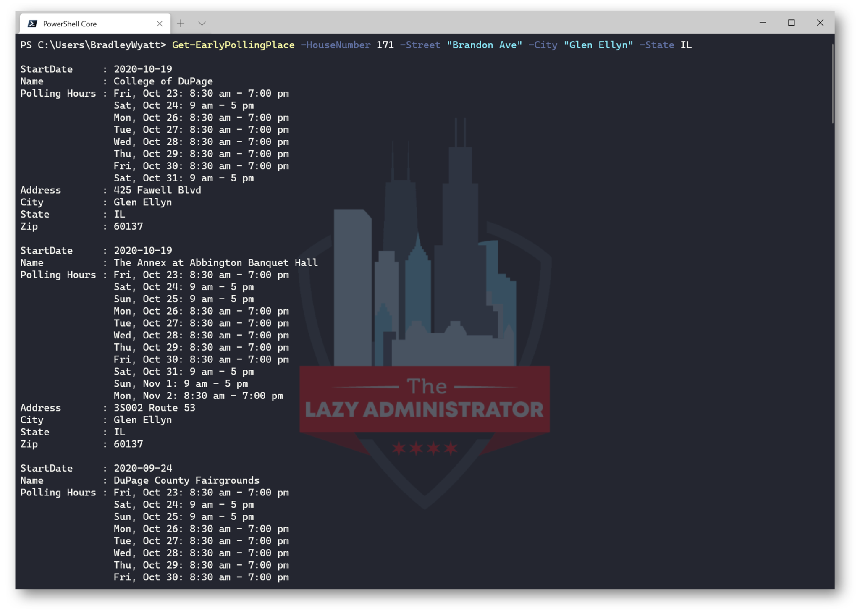Click the Sun, Nov 1 polling hours line
Viewport: 860px width, 616px height.
(x=181, y=384)
